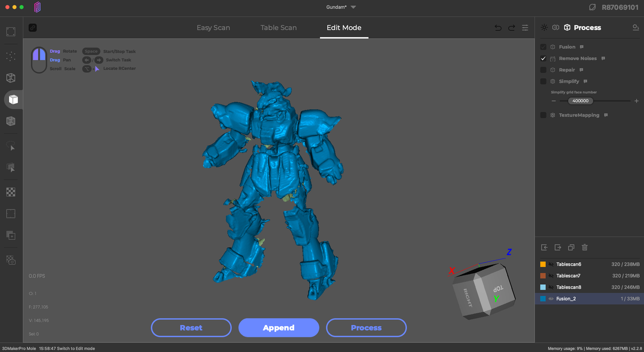Click the screenshot capture icon in sidebar
This screenshot has height=352, width=644.
11,260
